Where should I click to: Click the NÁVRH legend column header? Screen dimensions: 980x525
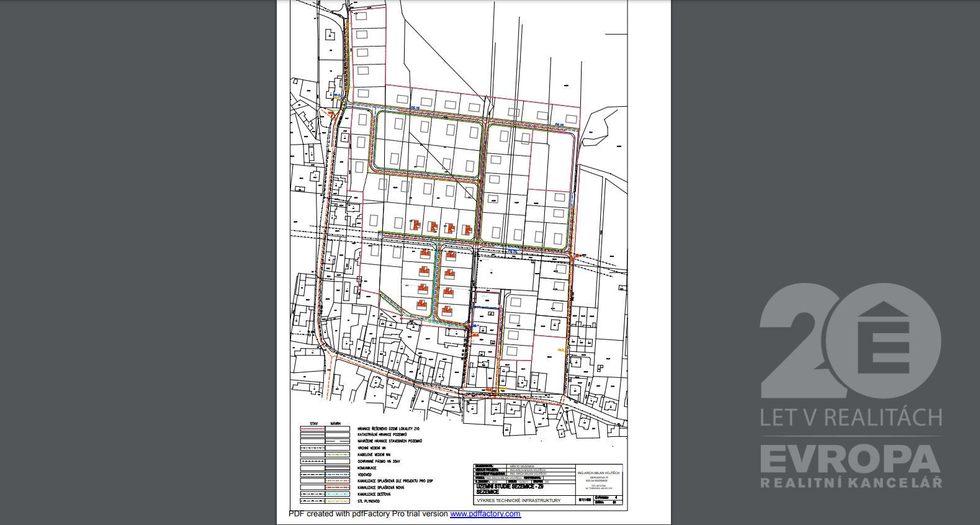(336, 423)
